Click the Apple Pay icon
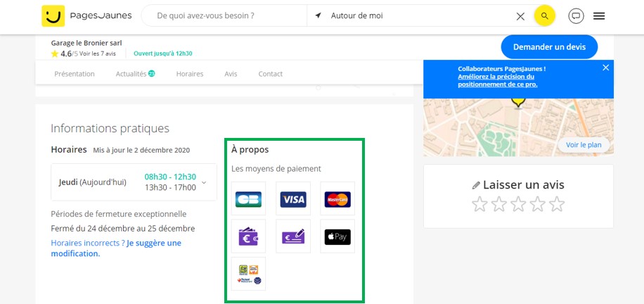The height and width of the screenshot is (304, 644). [337, 236]
